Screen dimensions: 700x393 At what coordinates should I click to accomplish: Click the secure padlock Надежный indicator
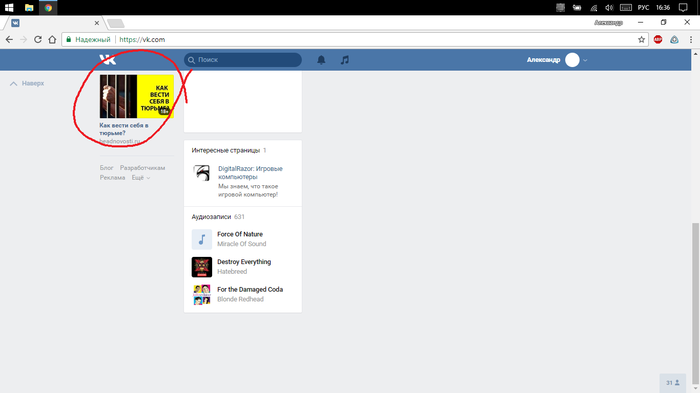(88, 39)
